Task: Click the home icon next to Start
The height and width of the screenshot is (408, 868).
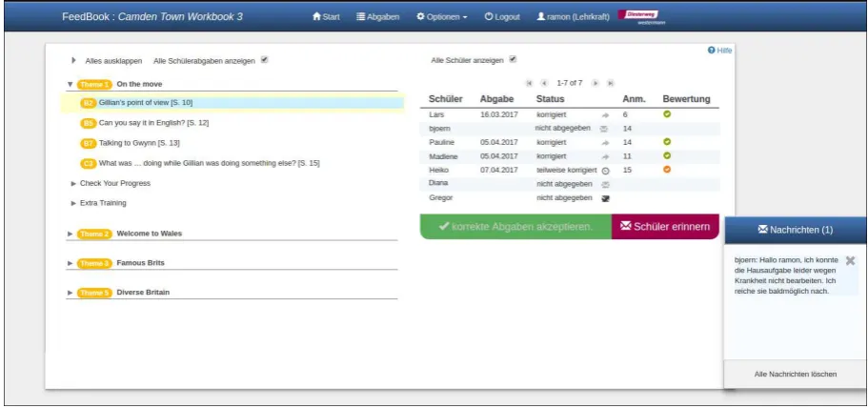Action: click(x=316, y=16)
